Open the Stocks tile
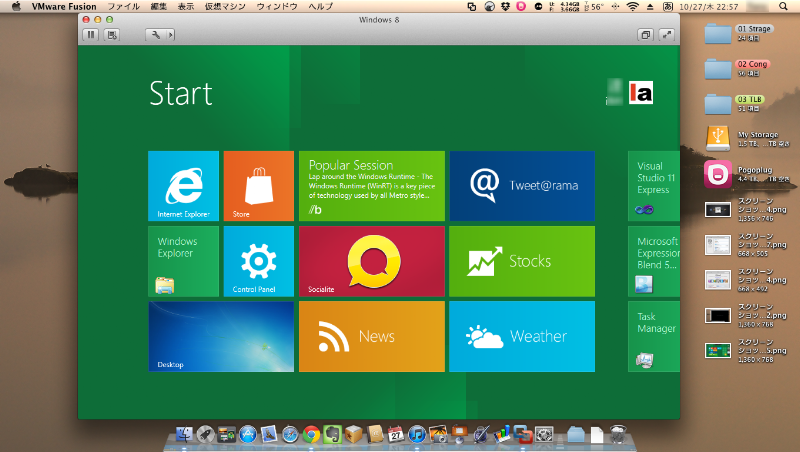800x452 pixels. pyautogui.click(x=521, y=261)
